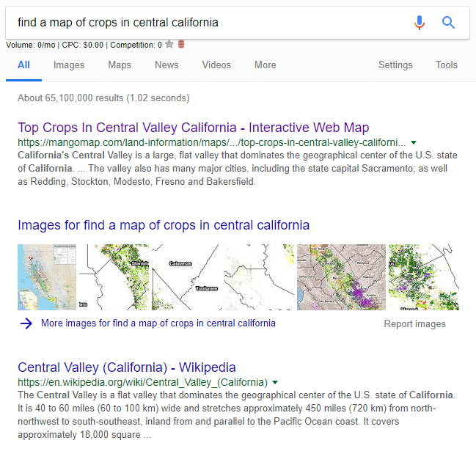The image size is (476, 454).
Task: Click the Report images link
Action: (x=414, y=323)
